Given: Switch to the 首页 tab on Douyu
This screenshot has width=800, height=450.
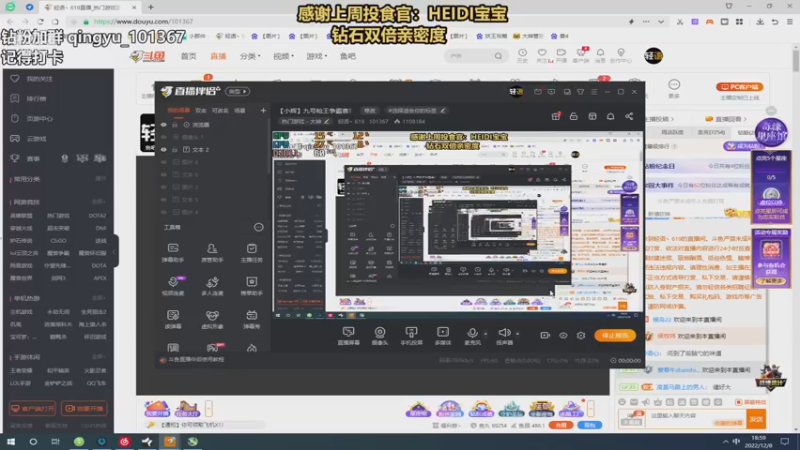Looking at the screenshot, I should pos(188,56).
